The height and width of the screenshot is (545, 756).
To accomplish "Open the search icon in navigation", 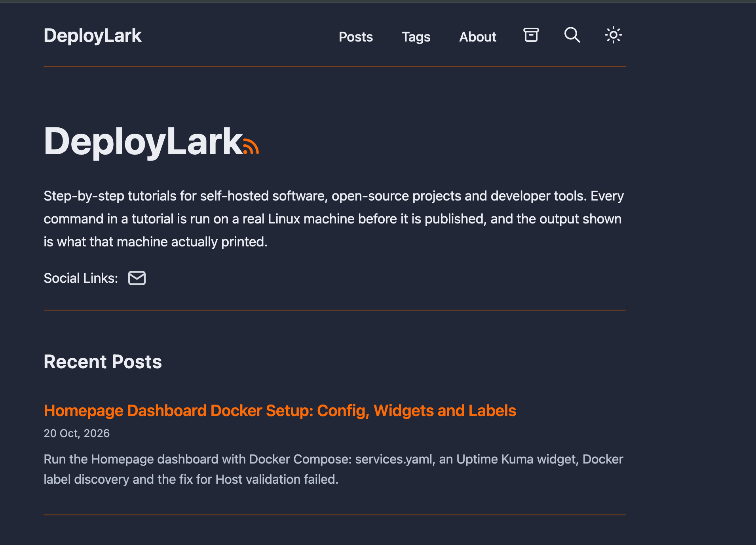I will (x=572, y=35).
